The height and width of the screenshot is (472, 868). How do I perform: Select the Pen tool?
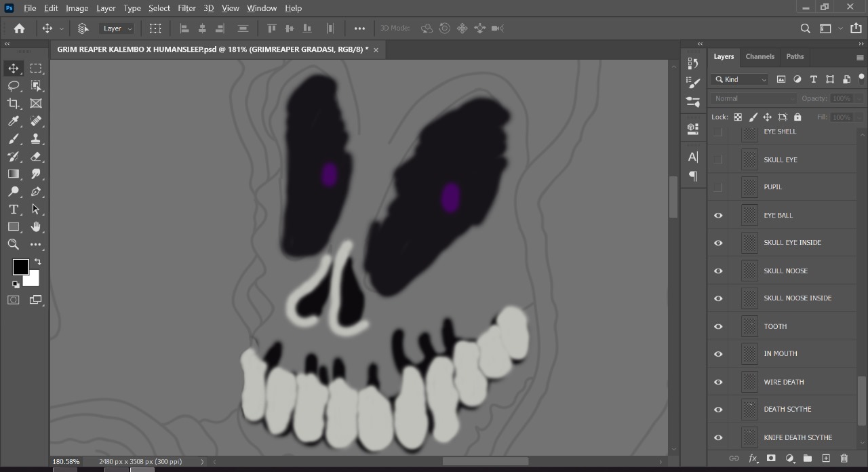tap(36, 192)
